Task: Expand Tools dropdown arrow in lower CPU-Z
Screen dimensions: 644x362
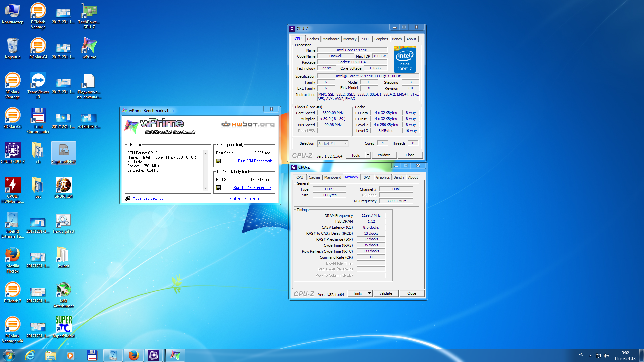Action: 369,293
